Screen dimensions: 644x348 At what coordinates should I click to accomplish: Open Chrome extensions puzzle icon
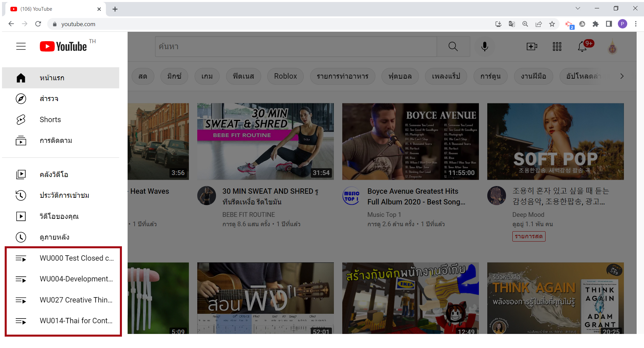point(595,24)
